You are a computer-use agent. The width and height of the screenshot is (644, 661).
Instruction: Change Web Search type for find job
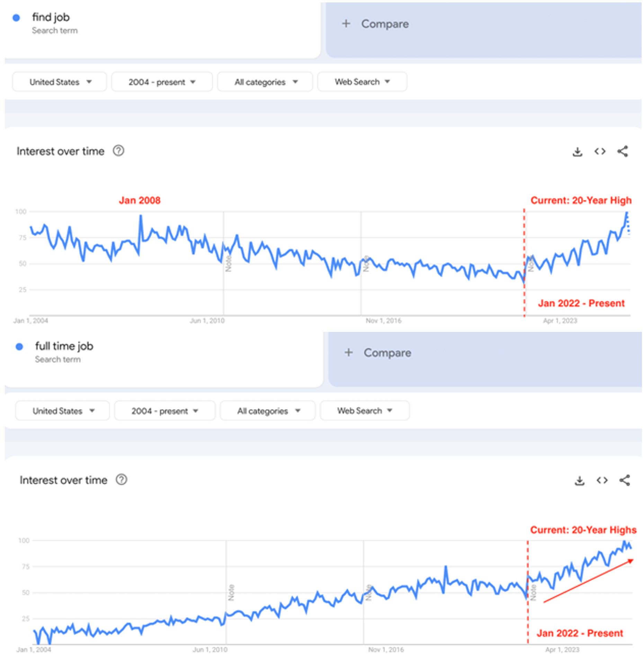(x=362, y=82)
